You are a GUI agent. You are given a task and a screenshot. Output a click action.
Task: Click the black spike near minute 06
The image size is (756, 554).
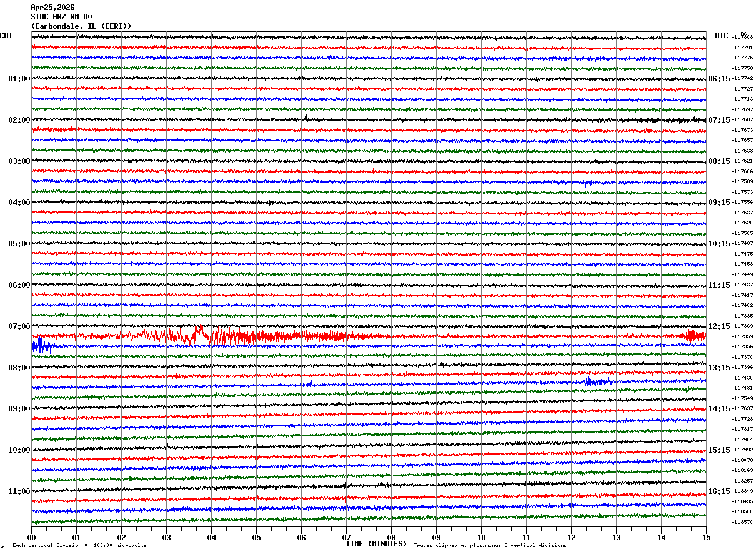(306, 117)
